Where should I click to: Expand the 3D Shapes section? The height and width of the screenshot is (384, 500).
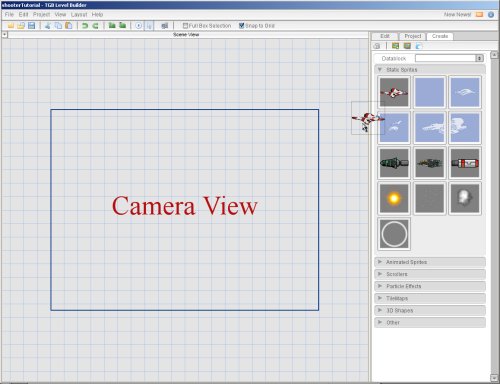430,310
